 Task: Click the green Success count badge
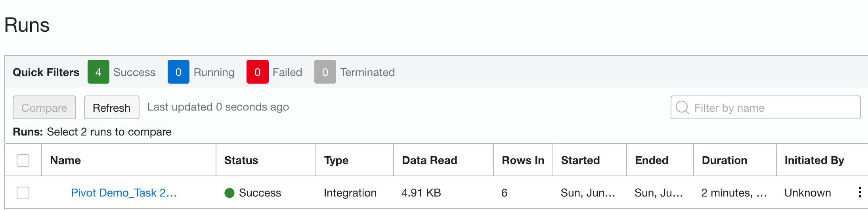pyautogui.click(x=98, y=72)
